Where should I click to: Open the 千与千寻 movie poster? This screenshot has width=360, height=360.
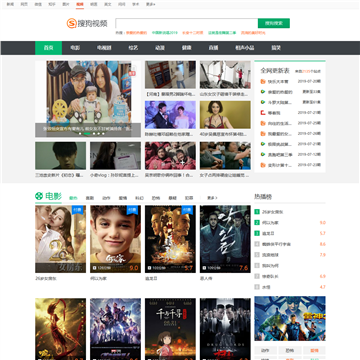(170, 329)
